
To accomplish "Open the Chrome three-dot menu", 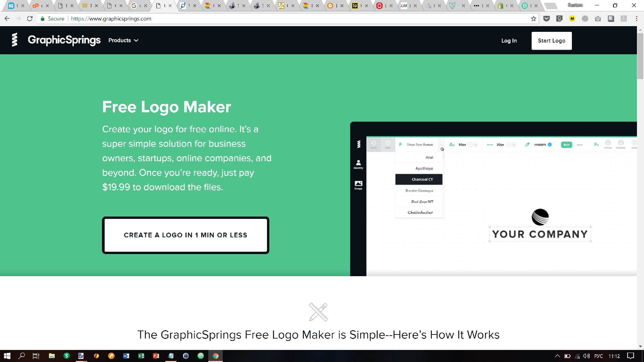I will coord(636,19).
